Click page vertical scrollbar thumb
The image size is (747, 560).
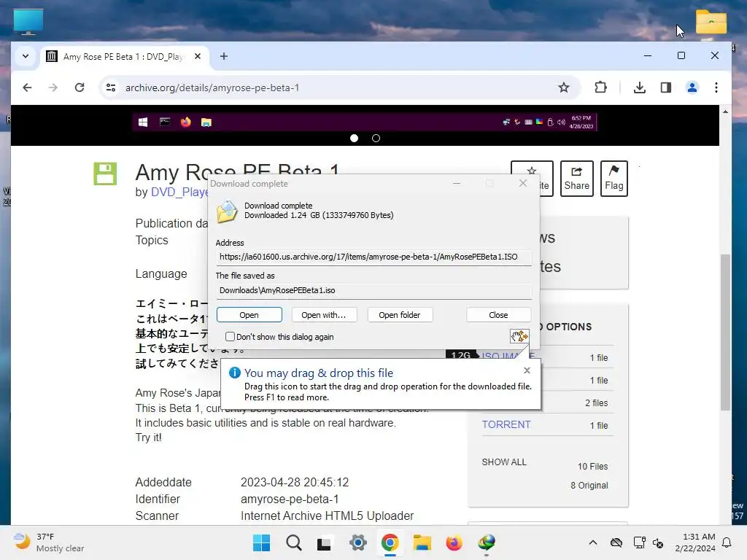click(x=725, y=332)
